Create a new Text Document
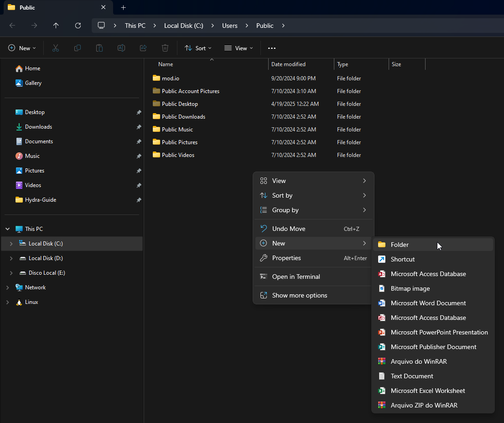The width and height of the screenshot is (504, 423). (433, 376)
